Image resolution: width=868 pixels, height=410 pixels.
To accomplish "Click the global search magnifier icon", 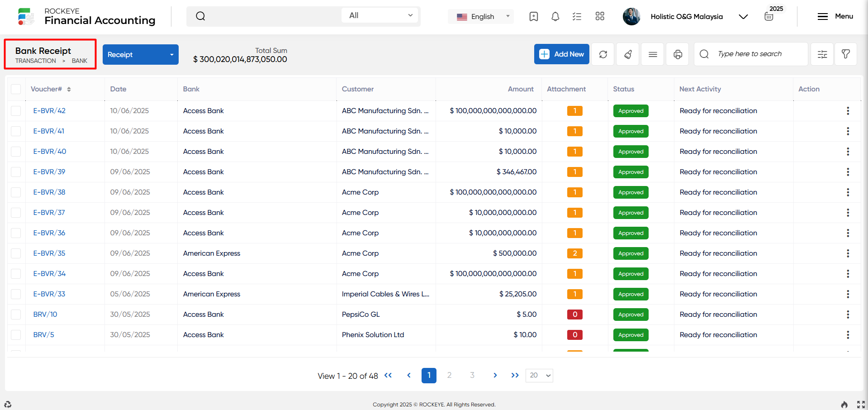I will pyautogui.click(x=200, y=16).
